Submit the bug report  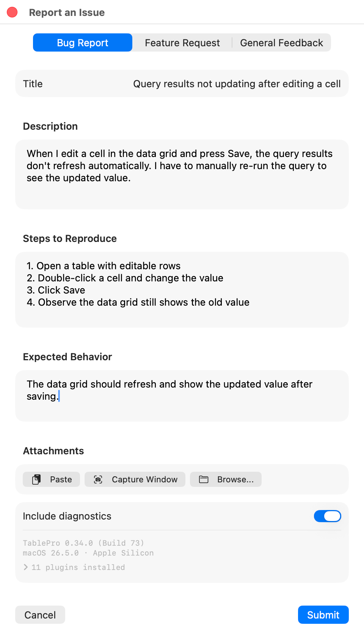tap(323, 615)
